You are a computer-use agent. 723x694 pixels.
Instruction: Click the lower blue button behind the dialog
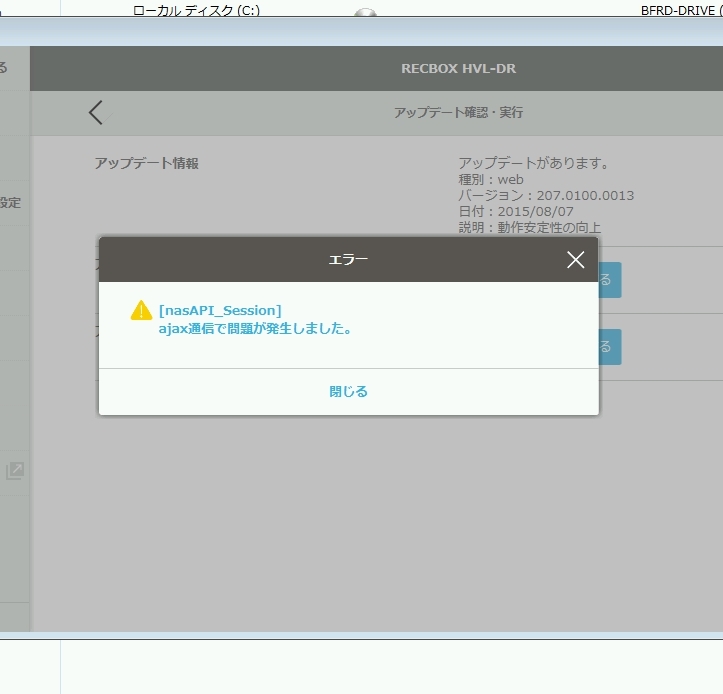pyautogui.click(x=610, y=347)
